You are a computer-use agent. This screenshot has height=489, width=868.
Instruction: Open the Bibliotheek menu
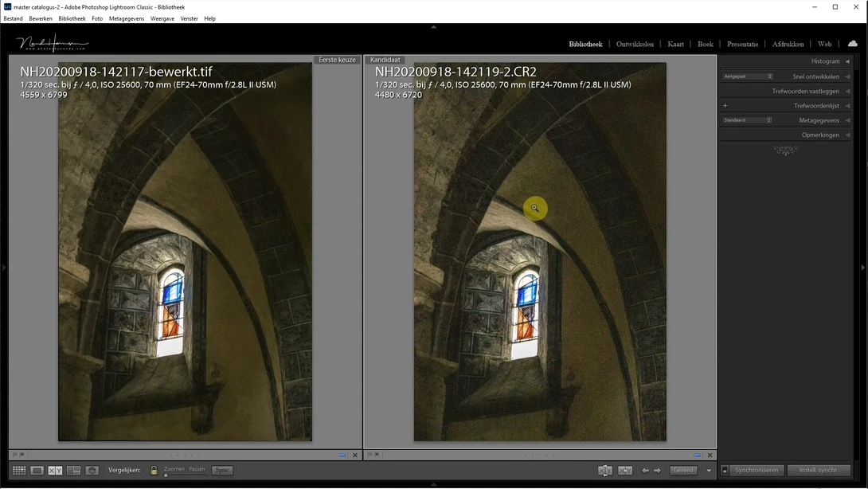(x=72, y=18)
